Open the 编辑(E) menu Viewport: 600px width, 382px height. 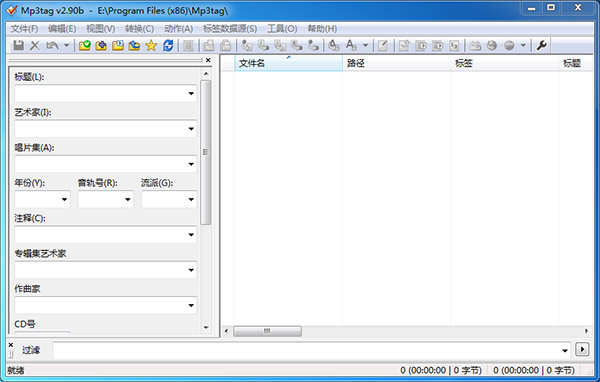pos(62,29)
